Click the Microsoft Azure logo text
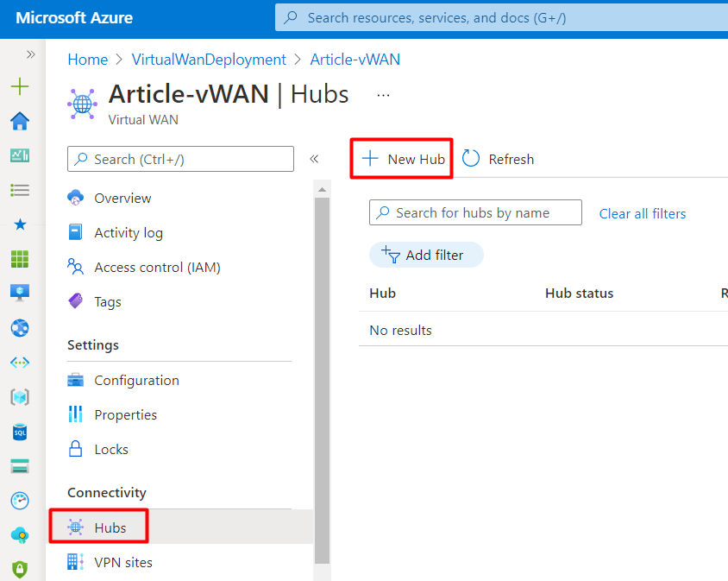Image resolution: width=728 pixels, height=581 pixels. click(74, 17)
